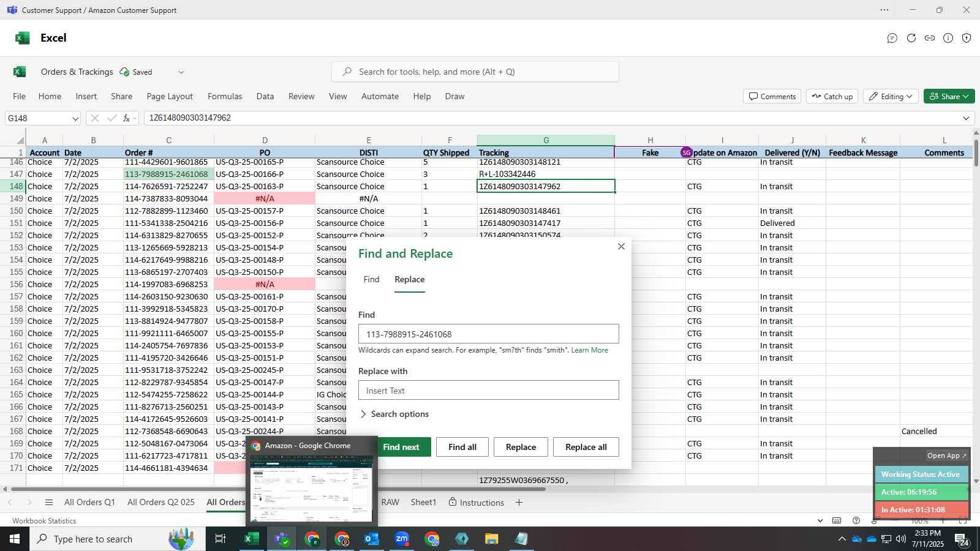Select column G header
The image size is (980, 551).
click(546, 140)
